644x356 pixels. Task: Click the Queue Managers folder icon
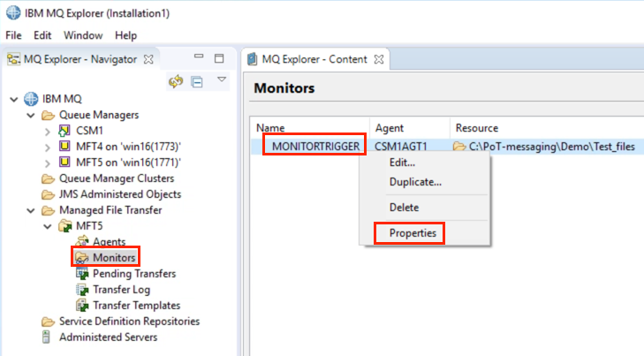[48, 115]
